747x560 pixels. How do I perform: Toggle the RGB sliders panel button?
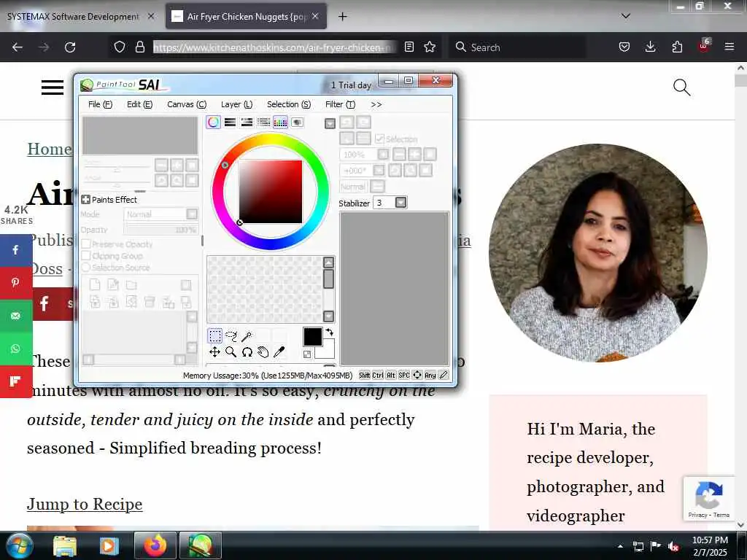(x=230, y=122)
